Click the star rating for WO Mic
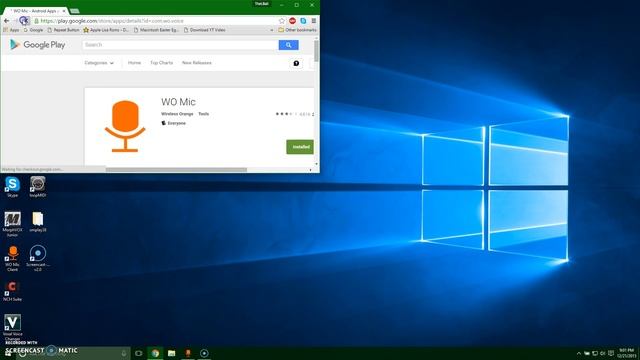The width and height of the screenshot is (640, 360). [286, 114]
